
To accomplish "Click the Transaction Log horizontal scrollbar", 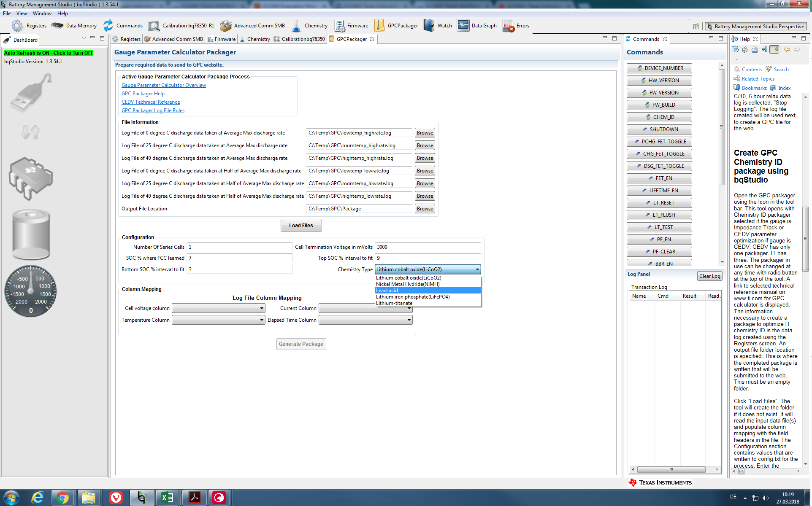I will 671,469.
